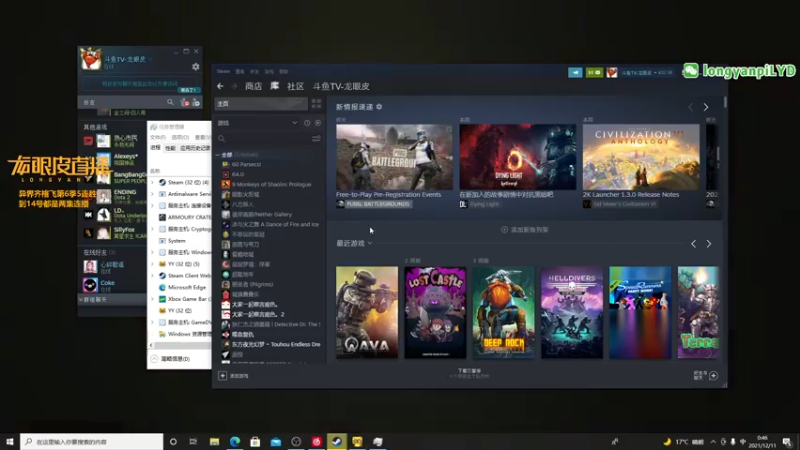
Task: Go forward with Steam's forward arrow
Action: (x=234, y=86)
